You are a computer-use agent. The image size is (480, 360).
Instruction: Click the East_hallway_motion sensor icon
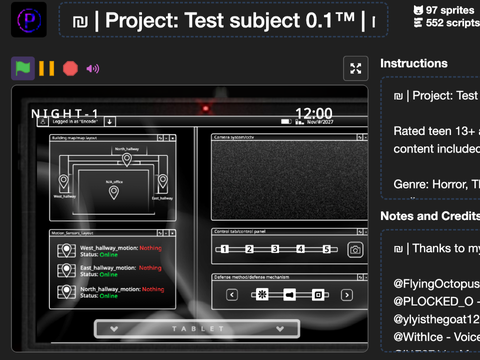tap(66, 270)
